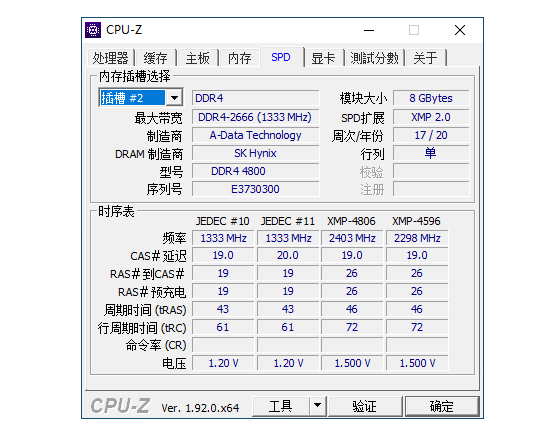Switch to the 測試分數 tab

point(374,58)
